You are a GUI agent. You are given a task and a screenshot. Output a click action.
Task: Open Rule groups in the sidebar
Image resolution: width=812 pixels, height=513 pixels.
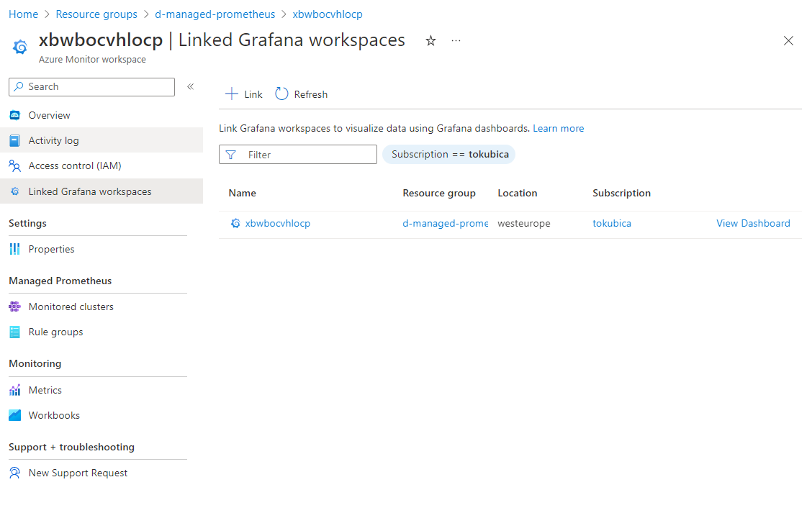tap(55, 332)
